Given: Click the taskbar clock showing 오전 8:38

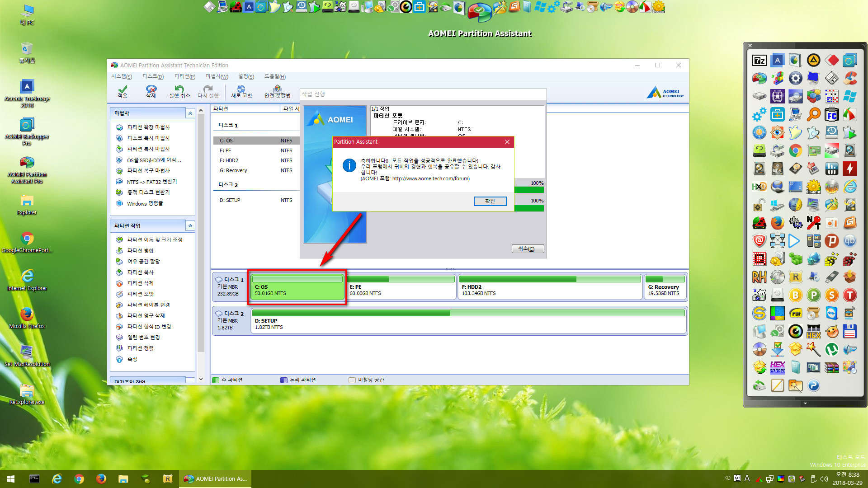Looking at the screenshot, I should pyautogui.click(x=848, y=479).
